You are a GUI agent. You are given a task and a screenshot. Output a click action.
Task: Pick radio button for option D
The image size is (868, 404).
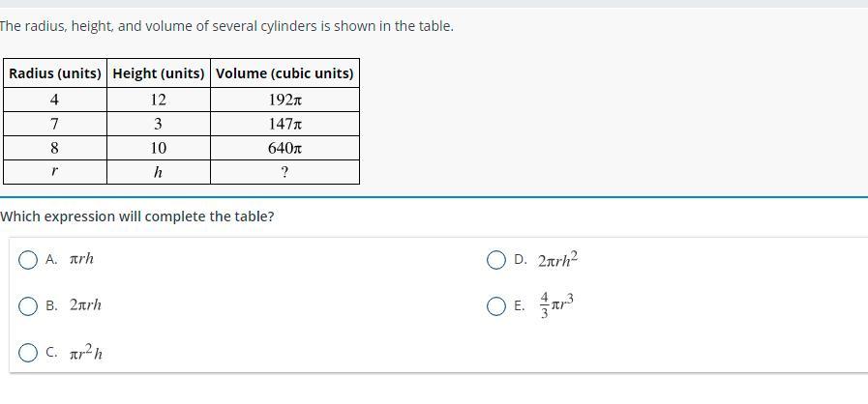coord(496,259)
